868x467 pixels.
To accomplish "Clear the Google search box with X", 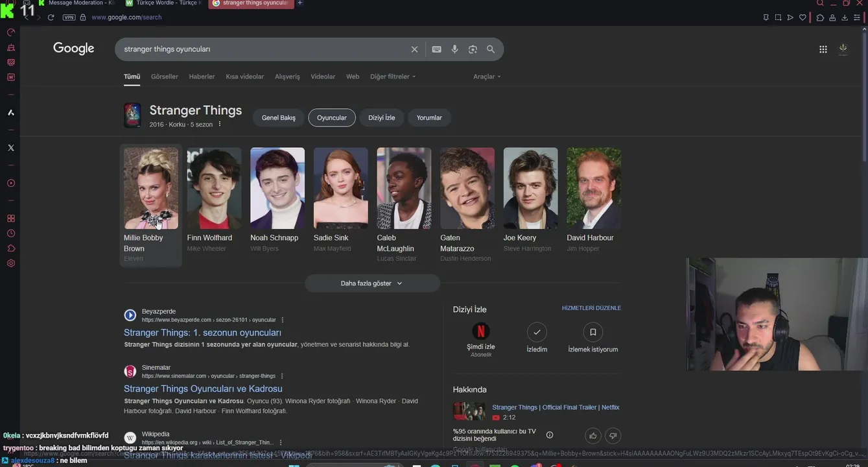I will [415, 49].
